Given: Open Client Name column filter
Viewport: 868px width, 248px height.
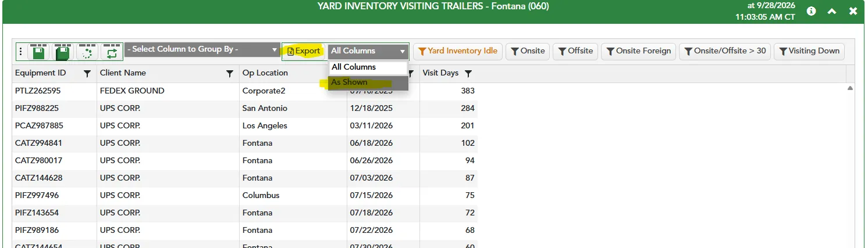Looking at the screenshot, I should pos(230,74).
